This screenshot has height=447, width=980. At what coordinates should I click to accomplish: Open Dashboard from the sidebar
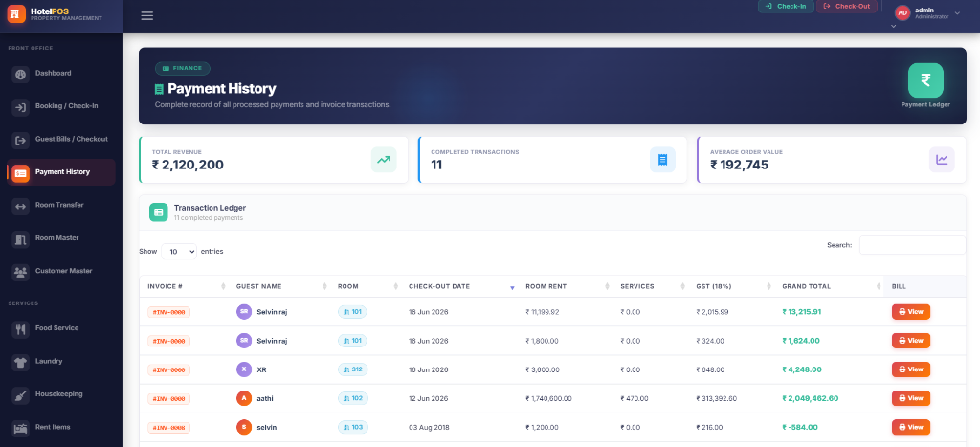[x=61, y=74]
